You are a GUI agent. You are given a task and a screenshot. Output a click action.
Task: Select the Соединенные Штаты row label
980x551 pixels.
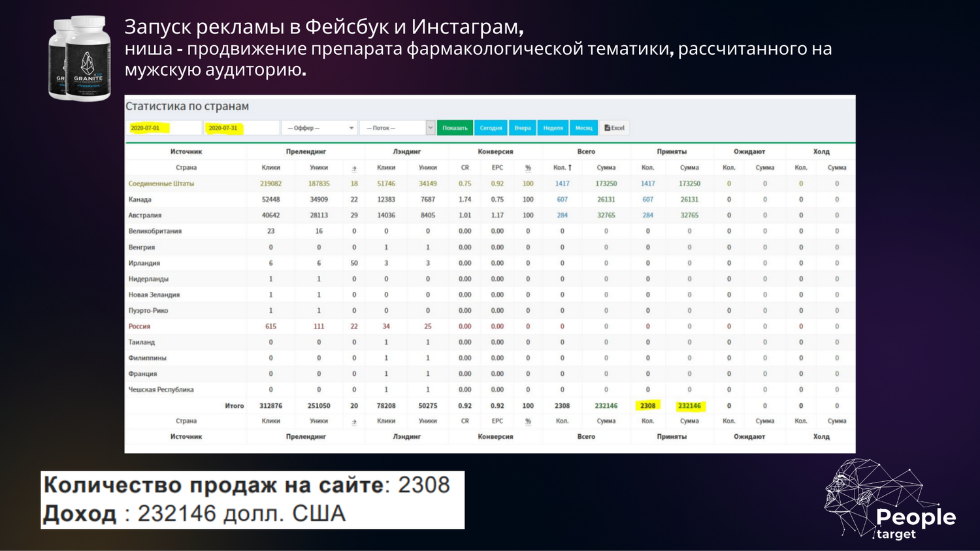pos(161,184)
